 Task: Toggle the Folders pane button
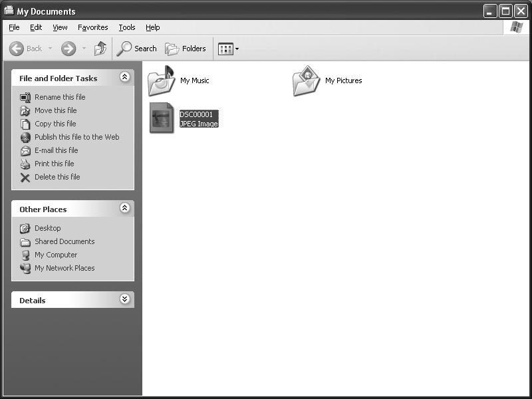click(x=186, y=49)
